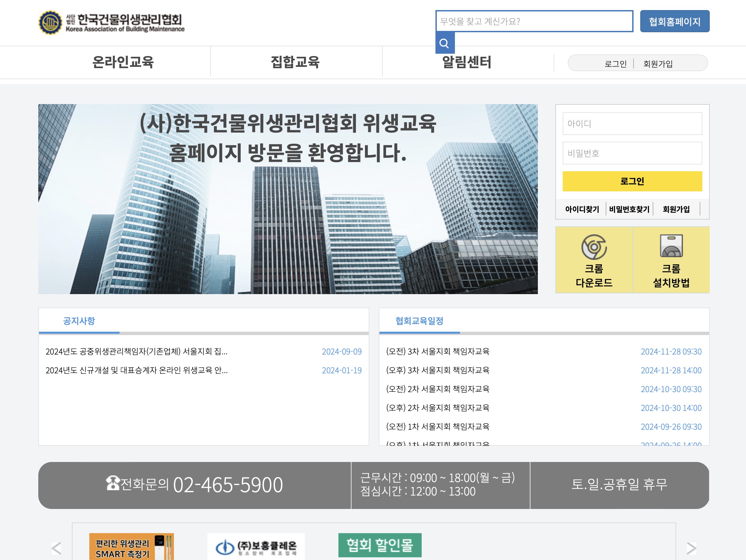The width and height of the screenshot is (746, 560).
Task: Click the association logo emblem
Action: 50,22
